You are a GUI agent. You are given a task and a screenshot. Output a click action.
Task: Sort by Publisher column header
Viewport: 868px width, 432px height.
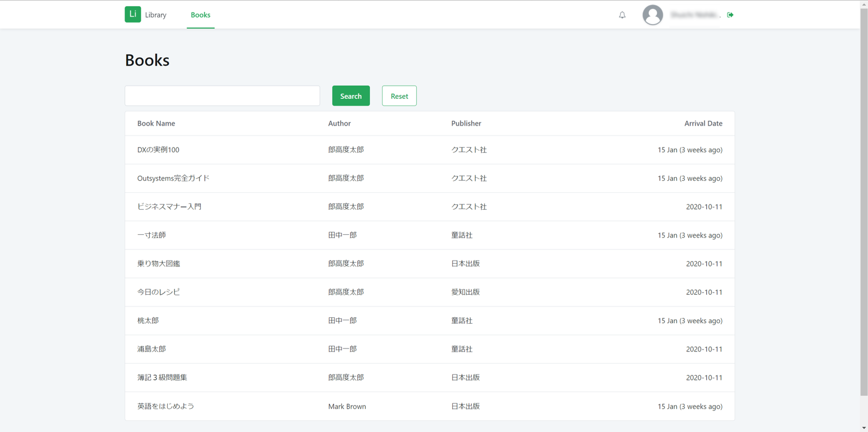[466, 124]
